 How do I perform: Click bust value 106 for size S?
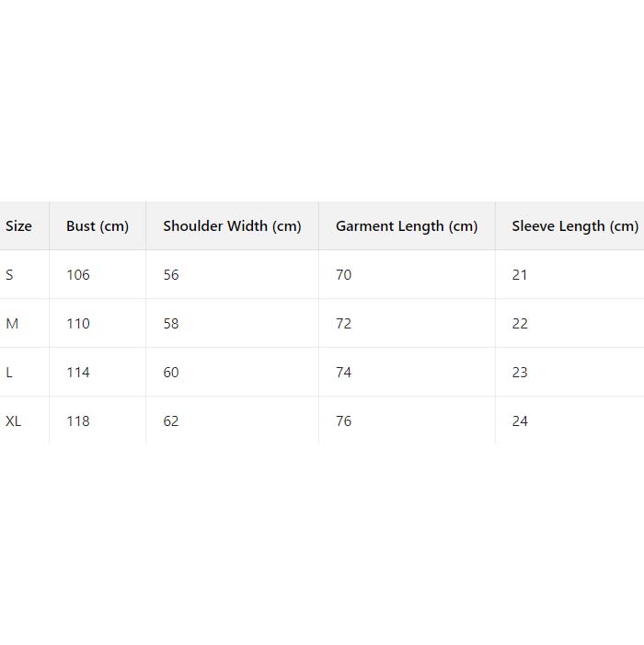[x=78, y=275]
